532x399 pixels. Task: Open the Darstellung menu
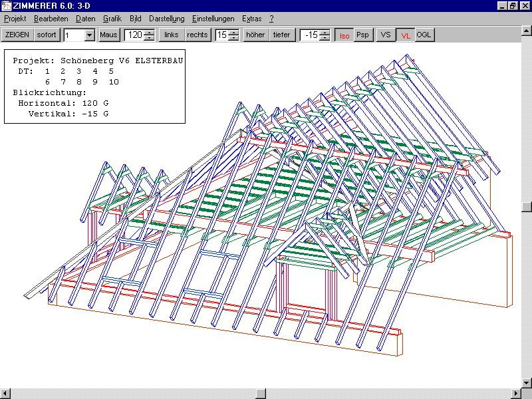pos(166,19)
